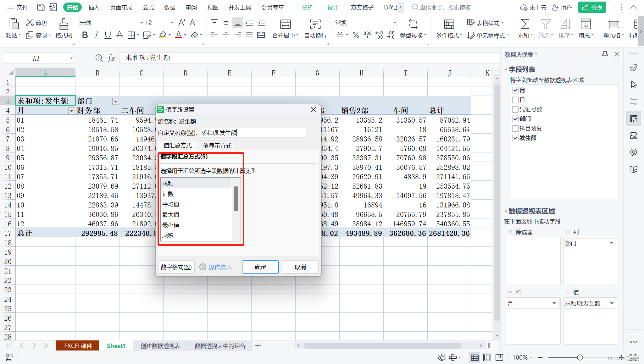Open the Filter funnel tool
This screenshot has height=364, width=644.
(x=545, y=24)
